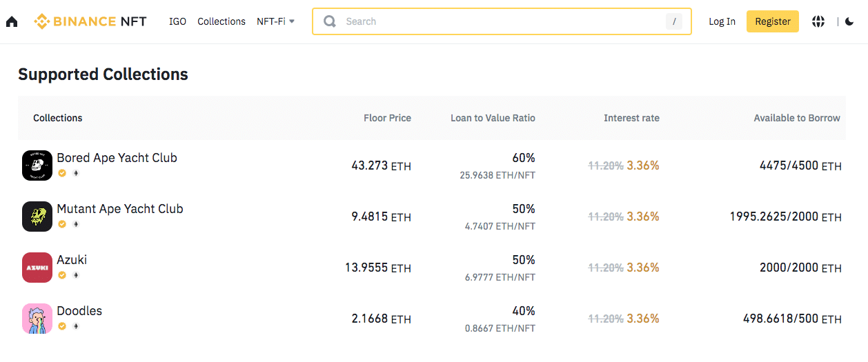Click the Ethereum icon under Doodles
This screenshot has height=362, width=868.
click(x=76, y=326)
